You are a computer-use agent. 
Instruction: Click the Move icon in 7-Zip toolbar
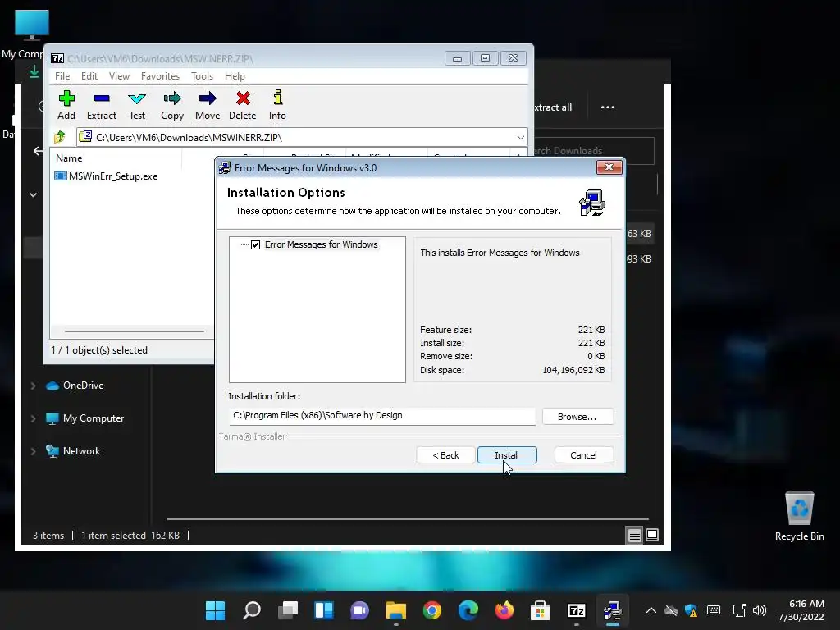point(208,105)
